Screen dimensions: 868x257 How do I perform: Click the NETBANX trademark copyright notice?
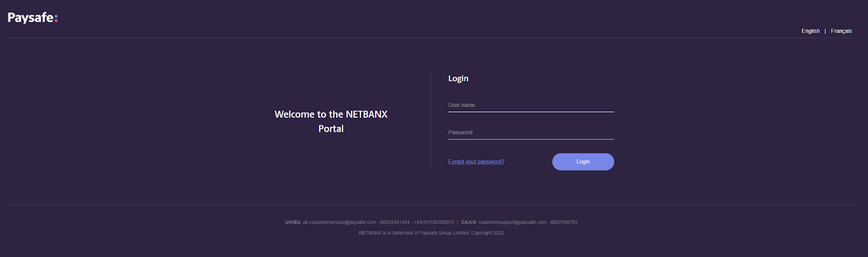click(431, 233)
